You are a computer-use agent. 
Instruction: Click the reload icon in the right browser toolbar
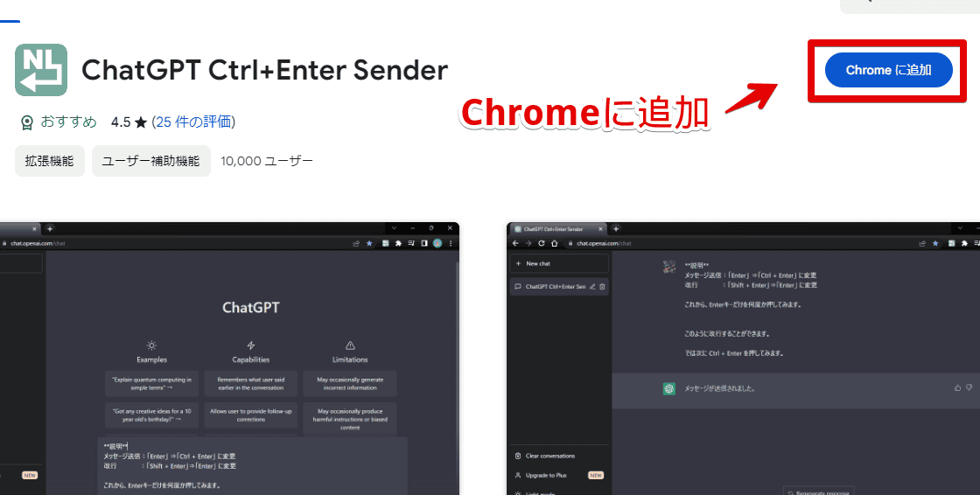coord(542,244)
